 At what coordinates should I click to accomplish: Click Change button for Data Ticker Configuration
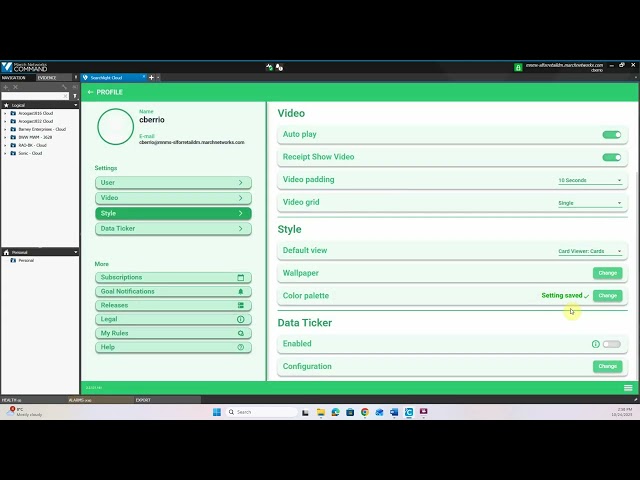[x=607, y=366]
